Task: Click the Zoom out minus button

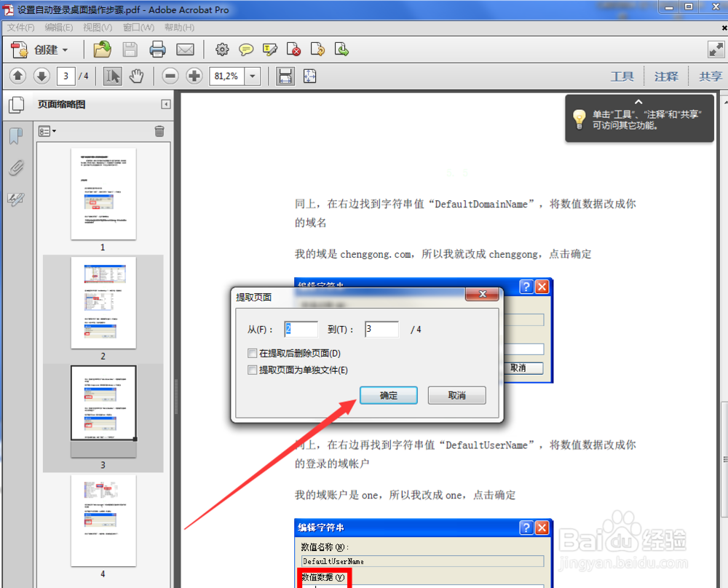Action: (170, 76)
